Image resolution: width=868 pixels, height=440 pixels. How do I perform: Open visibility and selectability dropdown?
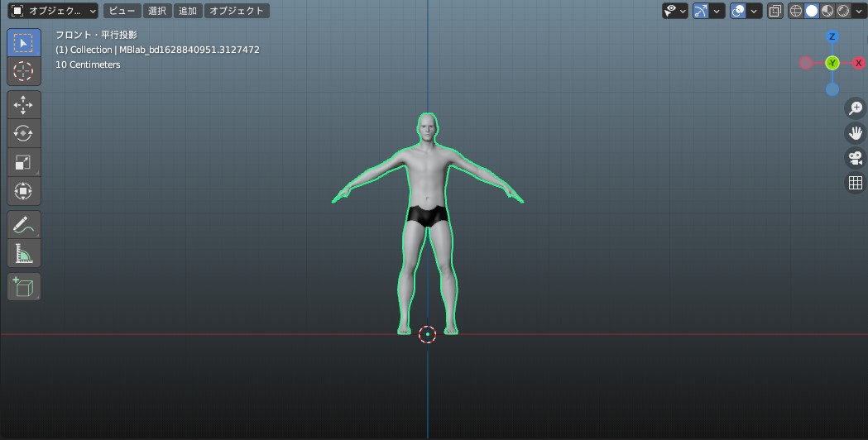pos(675,11)
